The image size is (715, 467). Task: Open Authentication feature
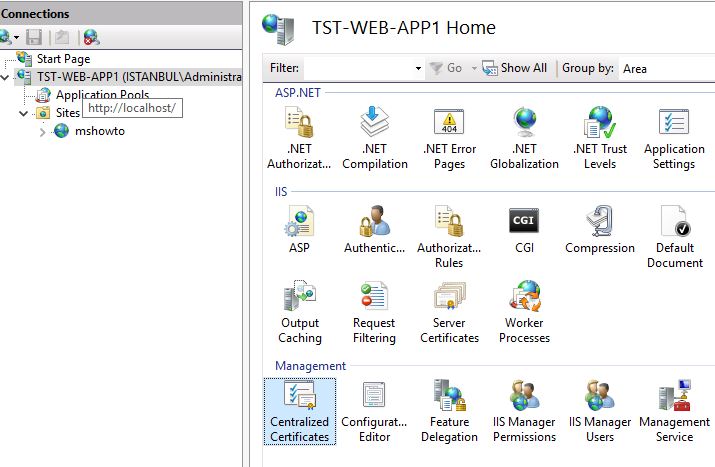click(374, 229)
